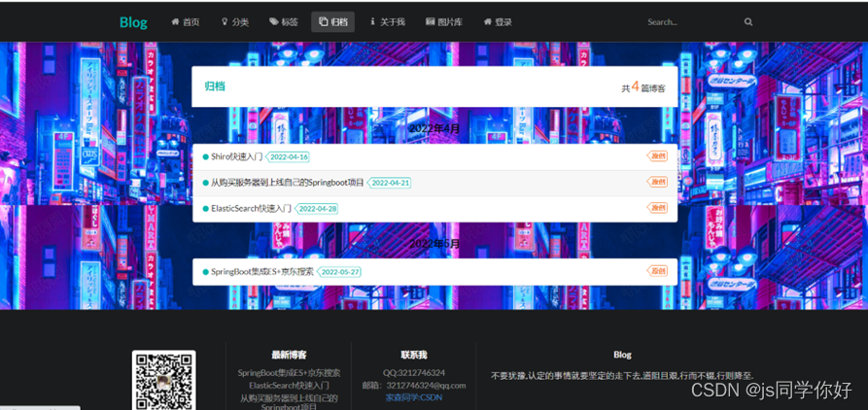The image size is (868, 410).
Task: Open the 分类 categories menu item
Action: (234, 22)
